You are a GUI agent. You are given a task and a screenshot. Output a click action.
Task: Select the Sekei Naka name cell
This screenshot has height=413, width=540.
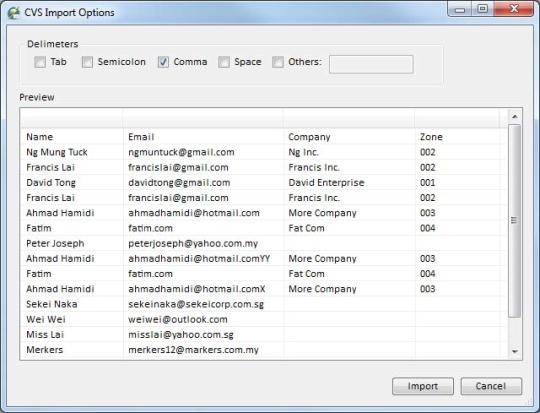[72, 304]
